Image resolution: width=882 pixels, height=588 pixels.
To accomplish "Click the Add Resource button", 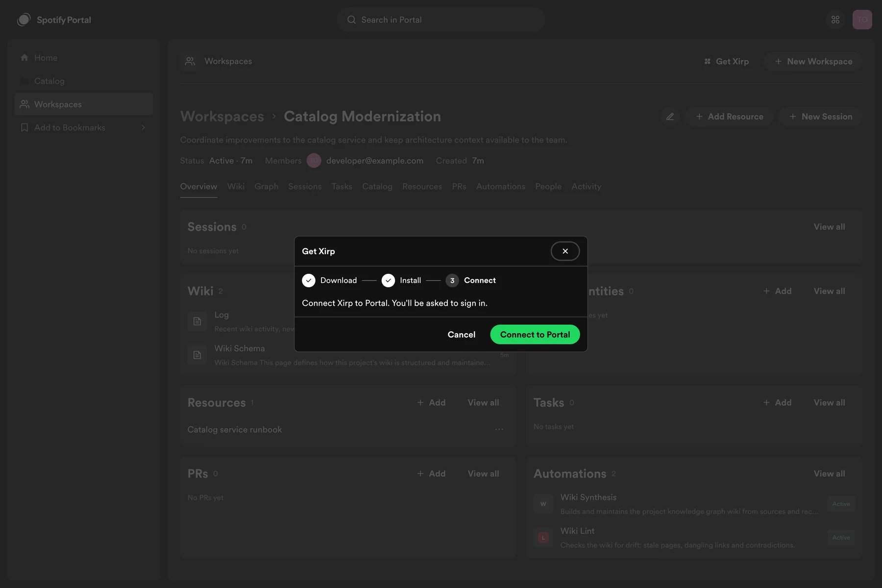I will tap(729, 117).
